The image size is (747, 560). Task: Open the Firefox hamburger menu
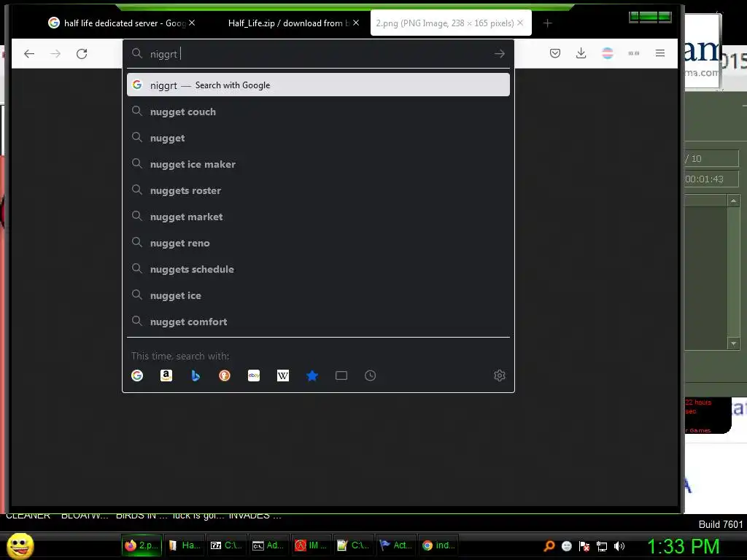[x=659, y=53]
